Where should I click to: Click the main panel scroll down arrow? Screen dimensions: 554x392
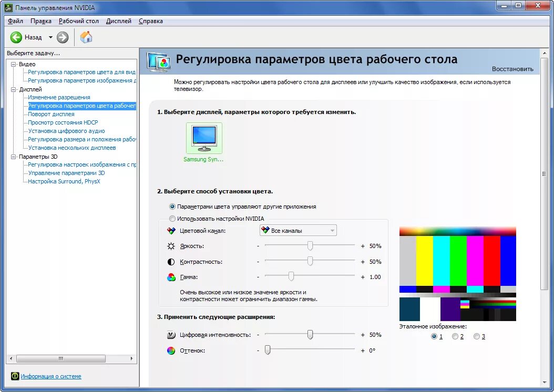point(544,383)
